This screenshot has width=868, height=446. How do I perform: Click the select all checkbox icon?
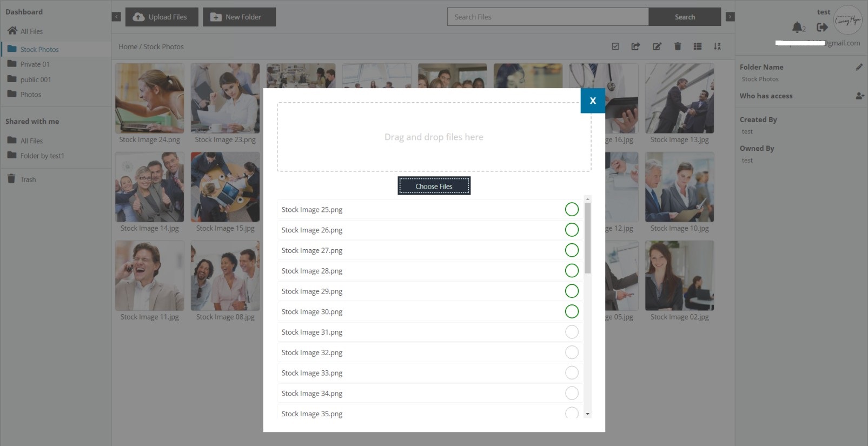(615, 46)
